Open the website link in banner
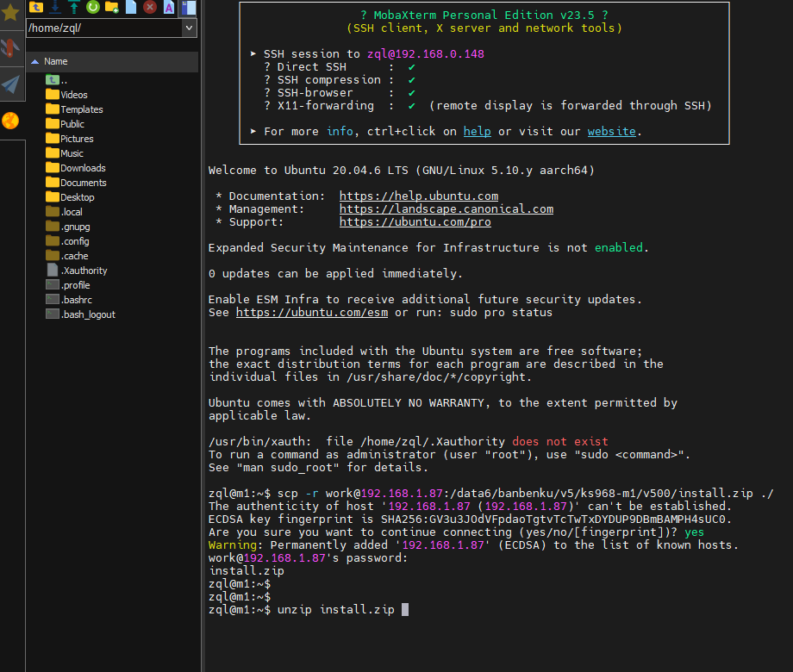The width and height of the screenshot is (793, 672). pyautogui.click(x=611, y=132)
